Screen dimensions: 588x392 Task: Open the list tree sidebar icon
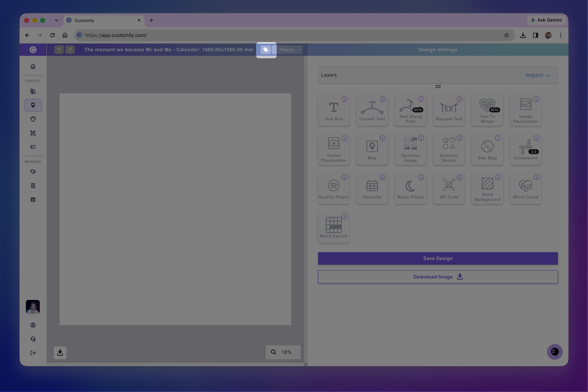(33, 147)
